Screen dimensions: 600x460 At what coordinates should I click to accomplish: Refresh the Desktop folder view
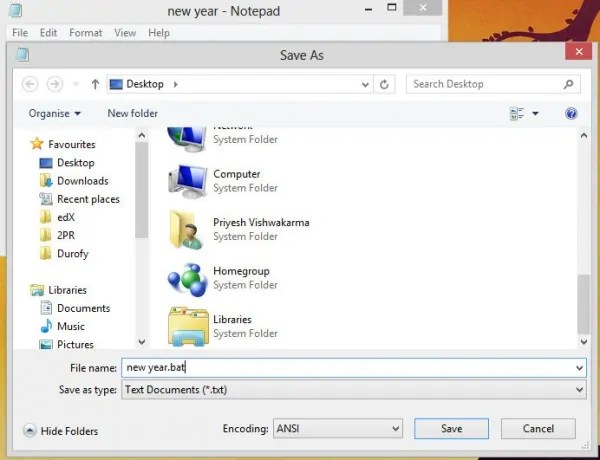click(384, 84)
